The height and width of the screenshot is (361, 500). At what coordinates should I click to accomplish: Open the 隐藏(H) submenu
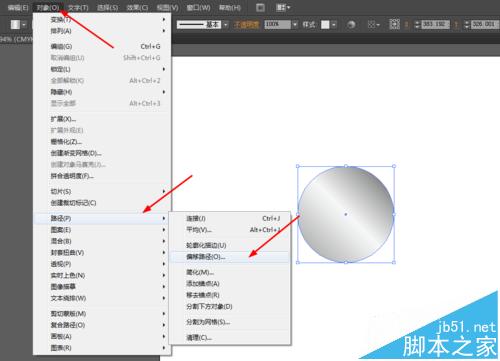102,92
